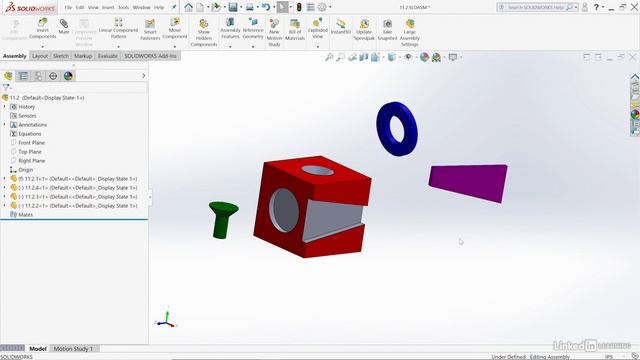Expand component 11.2.2<1> node
The image size is (640, 360).
[x=4, y=205]
